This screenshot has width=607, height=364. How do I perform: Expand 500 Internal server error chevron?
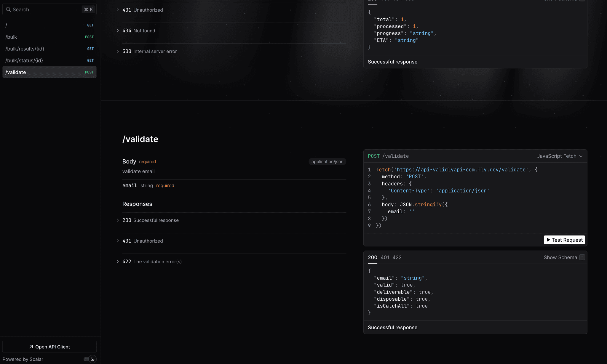point(118,51)
